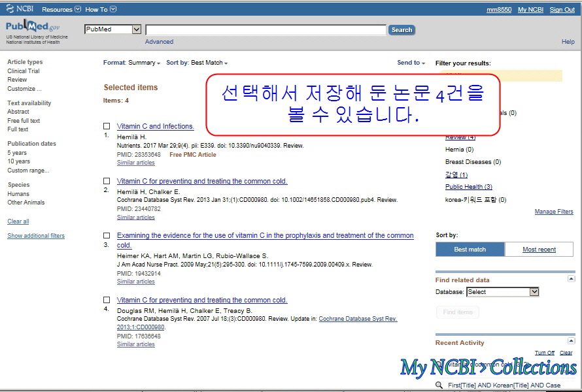Click Clear recent activity
The image size is (582, 392).
(566, 353)
